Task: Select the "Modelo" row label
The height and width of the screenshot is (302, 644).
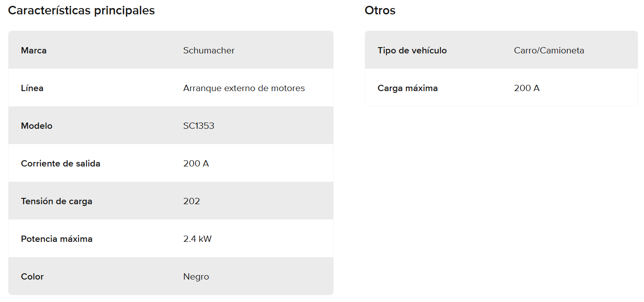Action: [37, 126]
